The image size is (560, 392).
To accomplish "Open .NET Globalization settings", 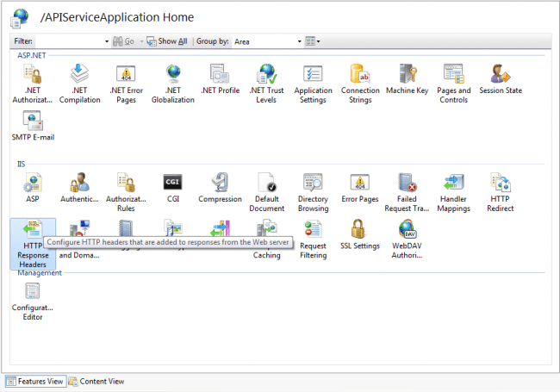I will [173, 84].
